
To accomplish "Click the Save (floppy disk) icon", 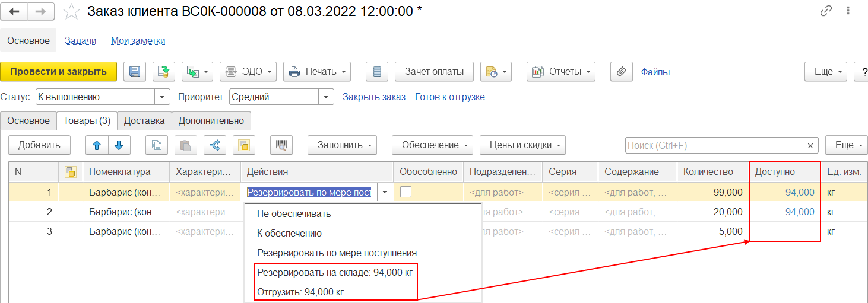I will [x=135, y=72].
